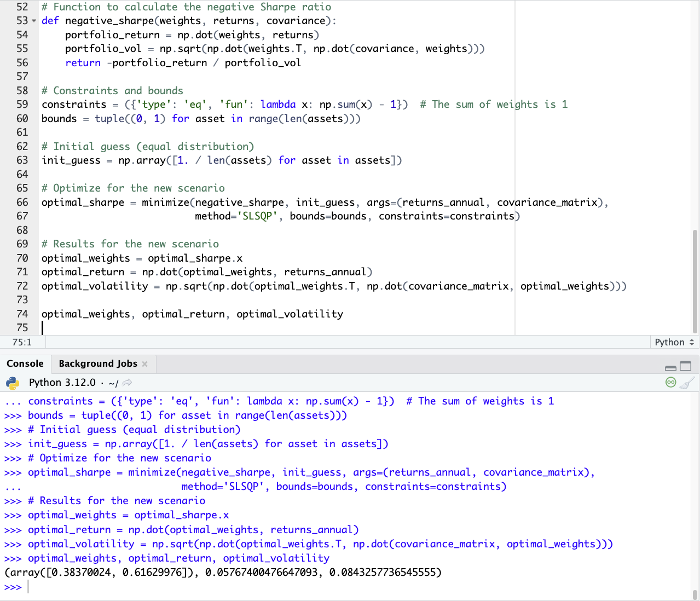Open the cursor position 75:1 indicator
The height and width of the screenshot is (601, 700).
[x=22, y=342]
